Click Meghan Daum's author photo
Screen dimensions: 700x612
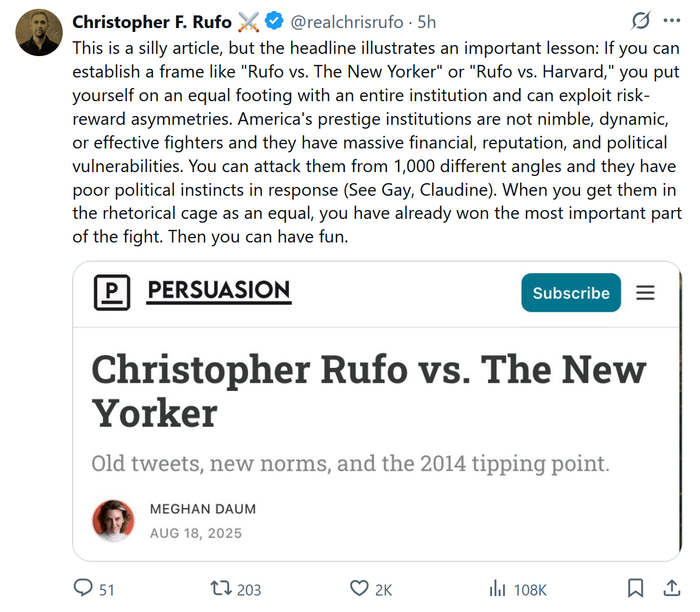[113, 521]
